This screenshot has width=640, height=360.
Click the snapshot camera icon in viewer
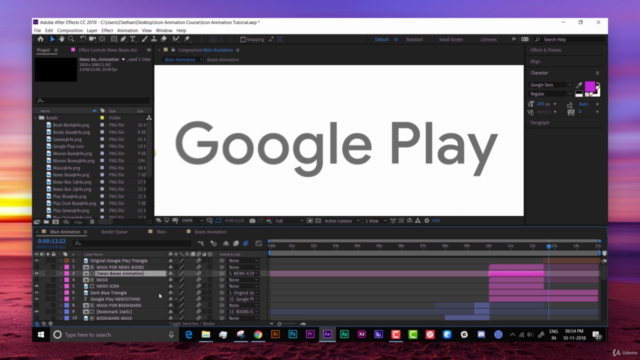[252, 221]
